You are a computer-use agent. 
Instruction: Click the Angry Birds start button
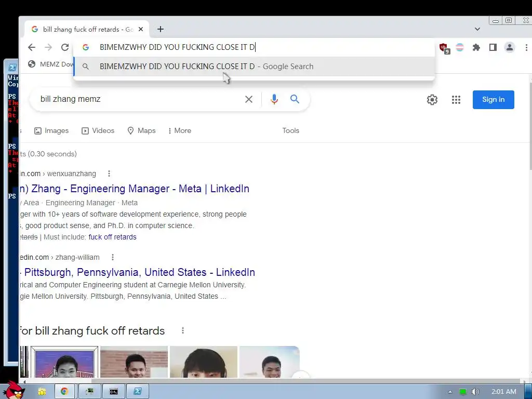[x=14, y=390]
